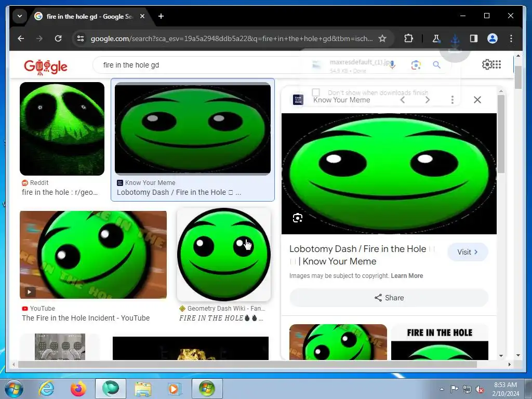Open Know Your Meme Lobotomy Dash thumbnail
The image size is (532, 399).
[x=193, y=129]
